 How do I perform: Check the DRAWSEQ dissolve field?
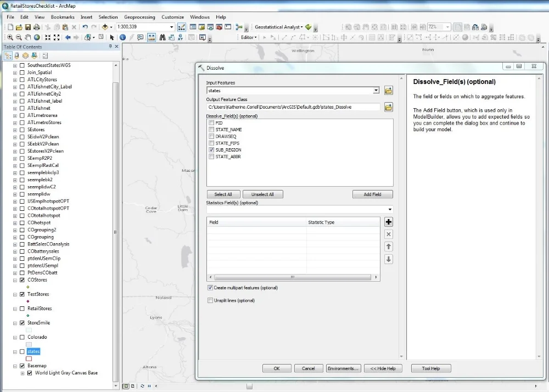[x=211, y=137]
